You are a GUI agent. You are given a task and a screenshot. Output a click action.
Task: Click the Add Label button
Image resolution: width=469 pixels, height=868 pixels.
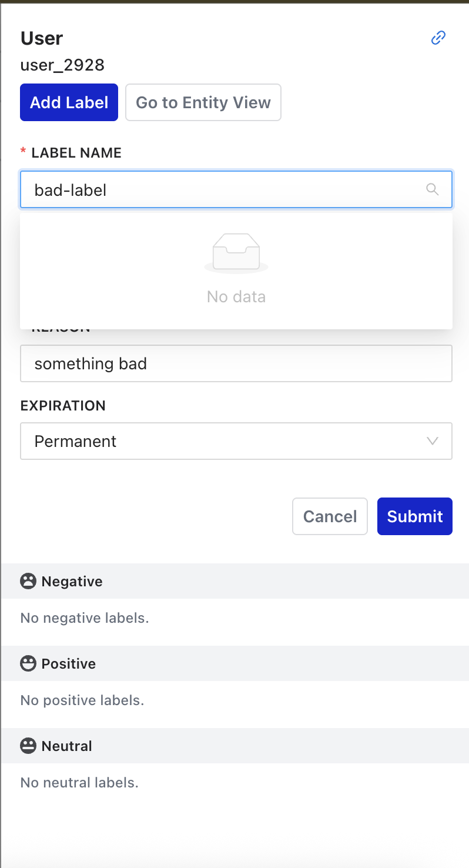pyautogui.click(x=69, y=102)
